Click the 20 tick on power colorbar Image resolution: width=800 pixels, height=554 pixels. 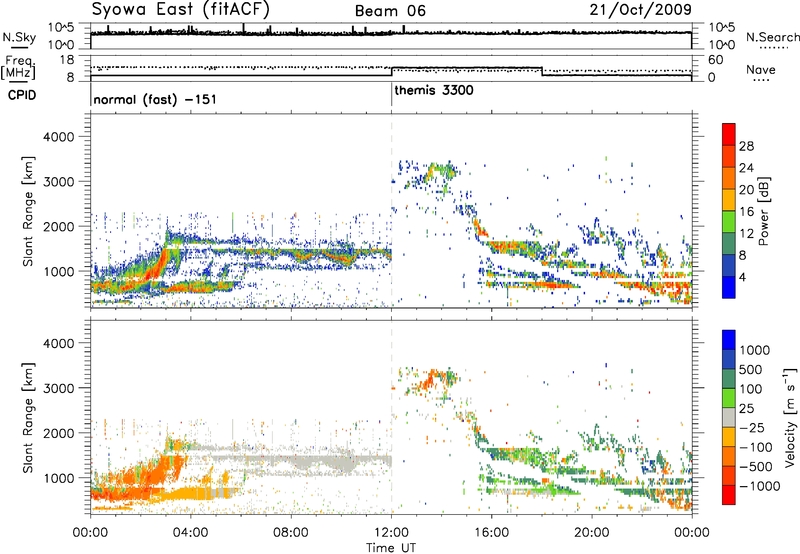pyautogui.click(x=746, y=190)
